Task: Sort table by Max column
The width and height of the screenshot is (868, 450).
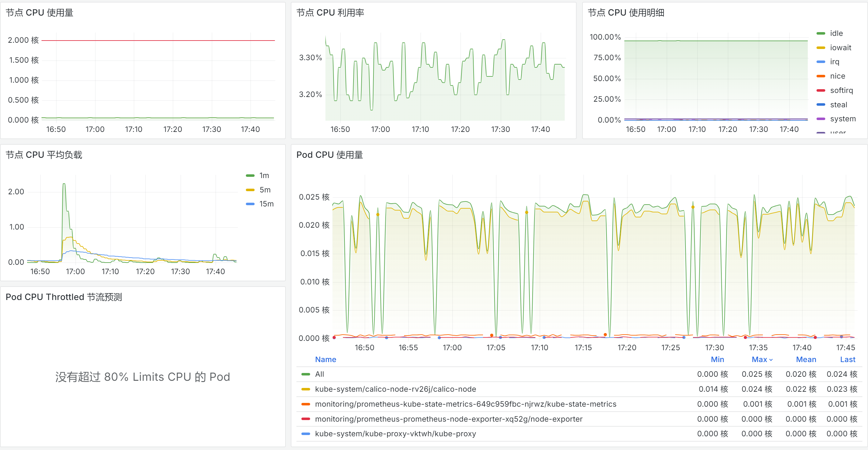Action: tap(759, 359)
